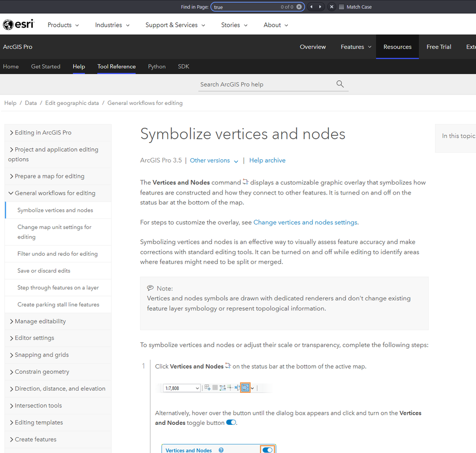Image resolution: width=476 pixels, height=453 pixels.
Task: Click the highlighted Vertices and Nodes status bar icon
Action: pos(245,388)
